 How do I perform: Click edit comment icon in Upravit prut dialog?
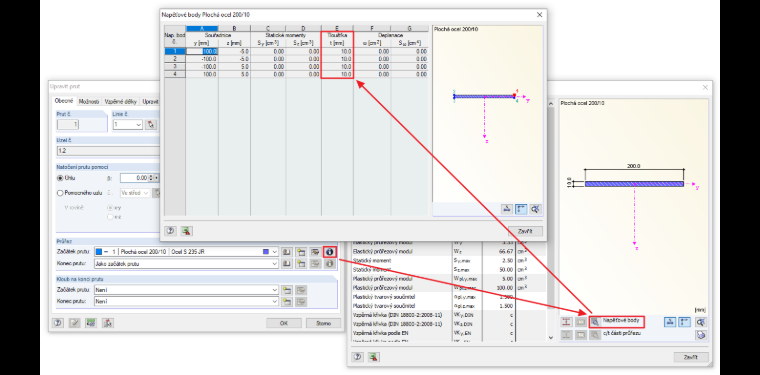pyautogui.click(x=74, y=323)
